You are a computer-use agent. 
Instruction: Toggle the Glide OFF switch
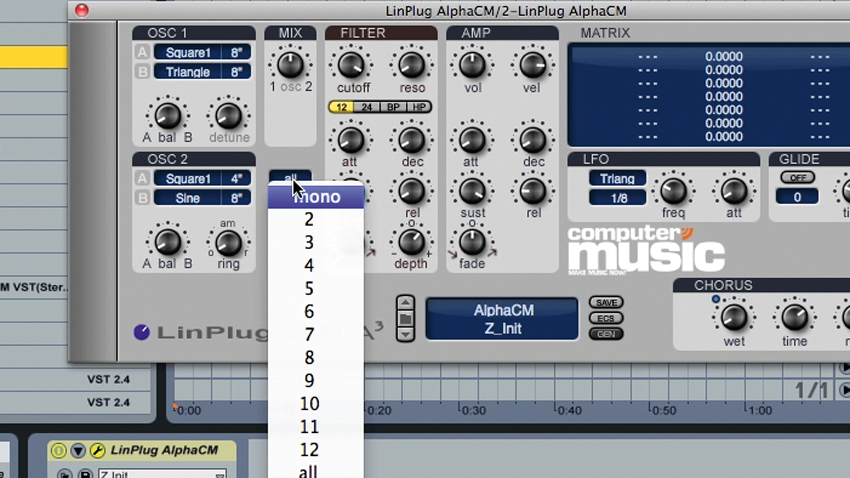(797, 178)
